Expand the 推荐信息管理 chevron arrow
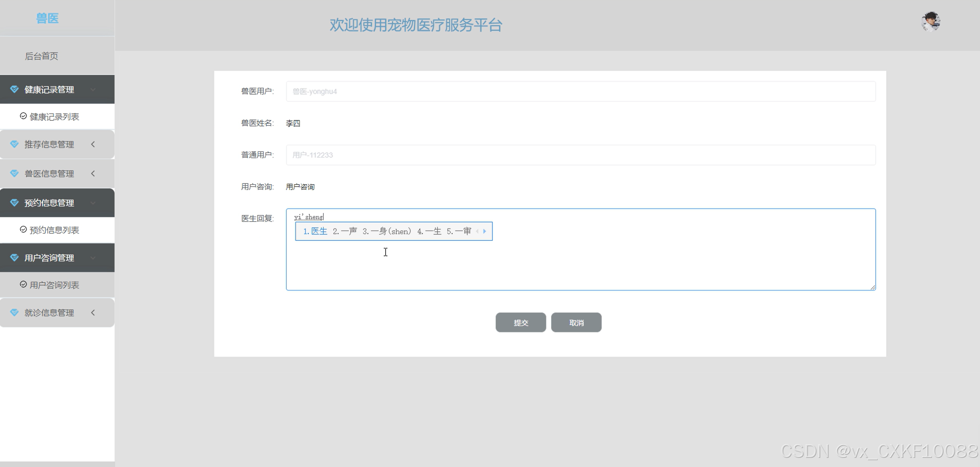980x467 pixels. 93,144
